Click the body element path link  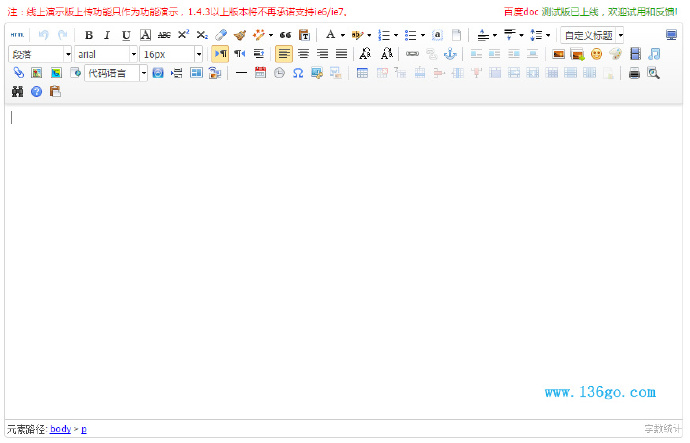click(60, 429)
